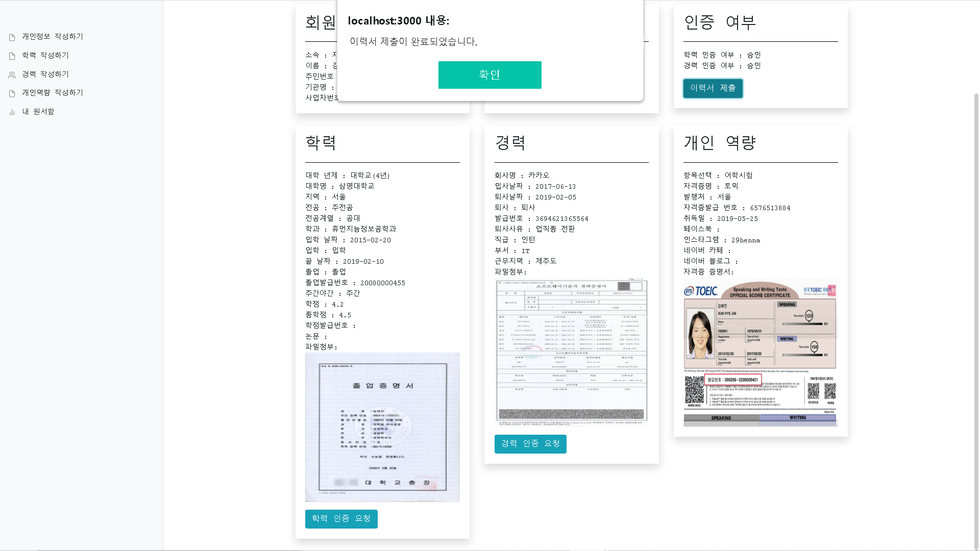Open 경력 작성하기 in sidebar

point(45,74)
